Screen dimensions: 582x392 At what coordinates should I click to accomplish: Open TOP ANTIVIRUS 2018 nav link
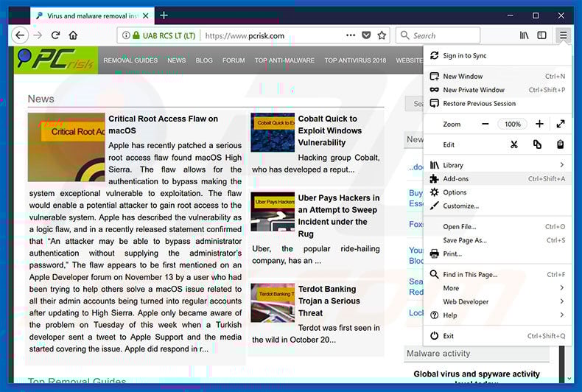click(355, 60)
